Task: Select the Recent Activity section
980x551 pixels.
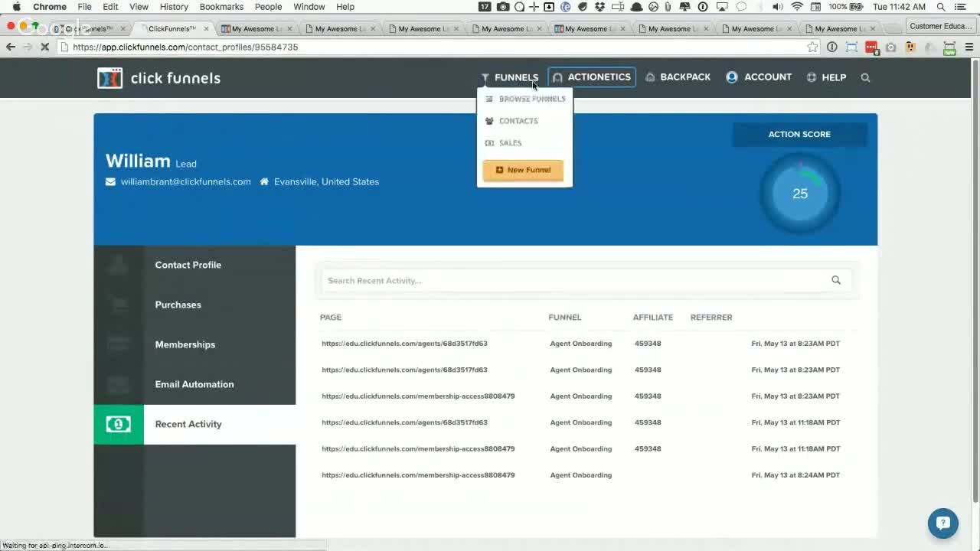Action: coord(194,424)
